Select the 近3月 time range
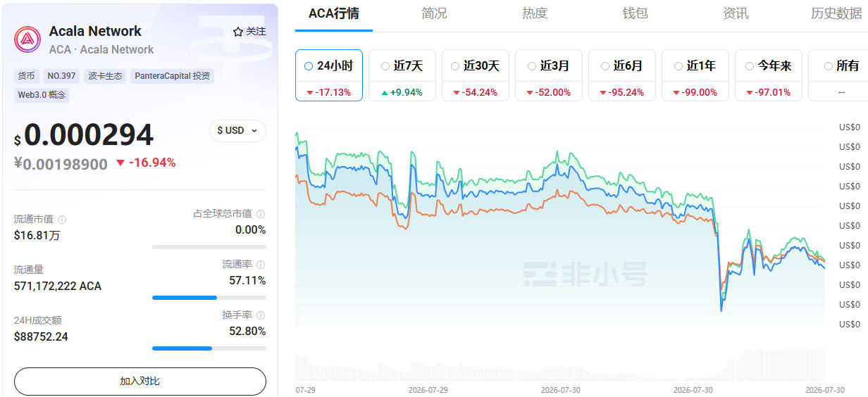 point(549,75)
